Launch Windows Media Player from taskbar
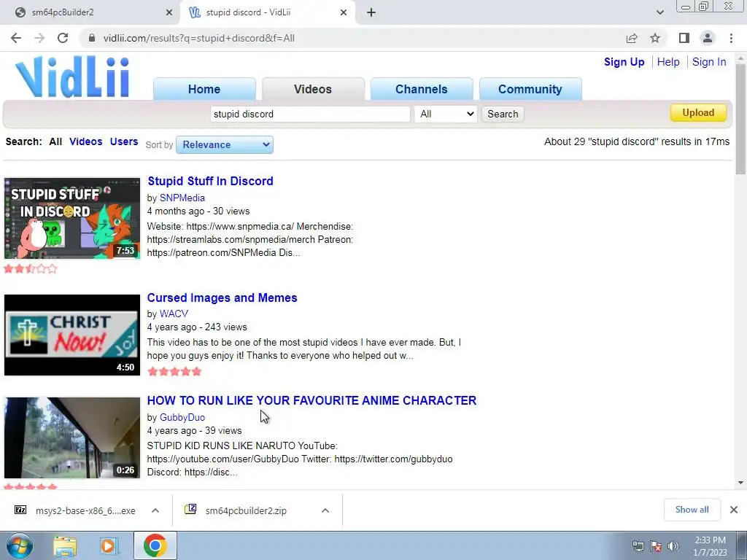 click(x=109, y=546)
